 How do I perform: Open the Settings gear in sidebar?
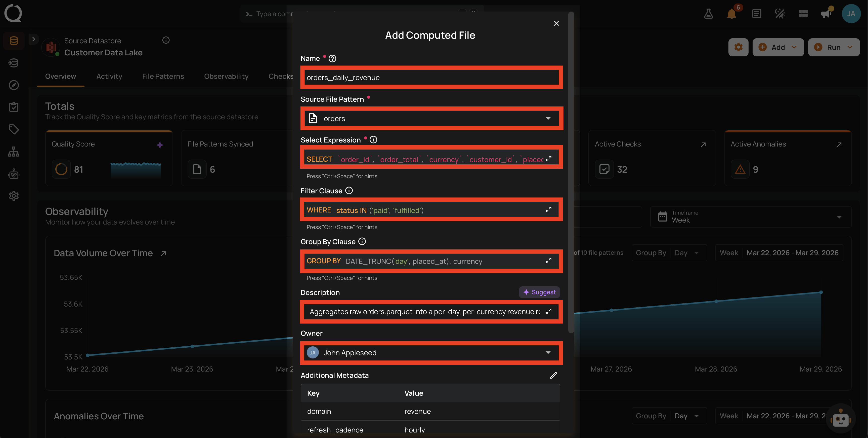[14, 196]
